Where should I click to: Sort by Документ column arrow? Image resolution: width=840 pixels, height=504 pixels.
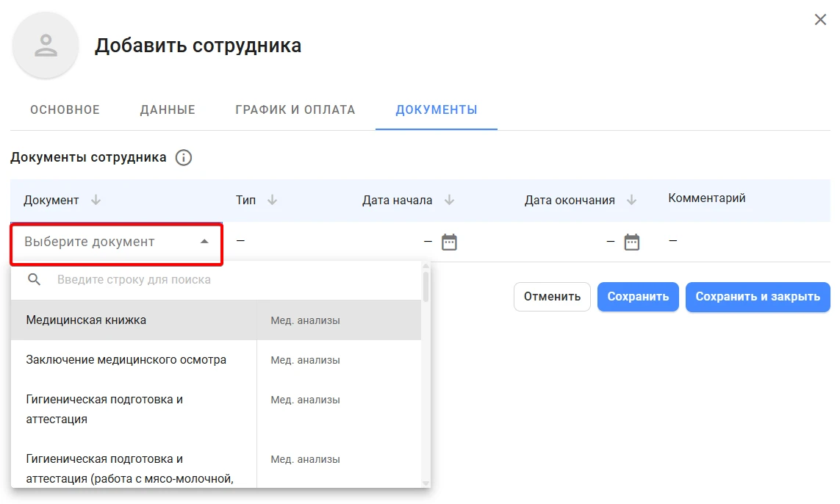96,200
